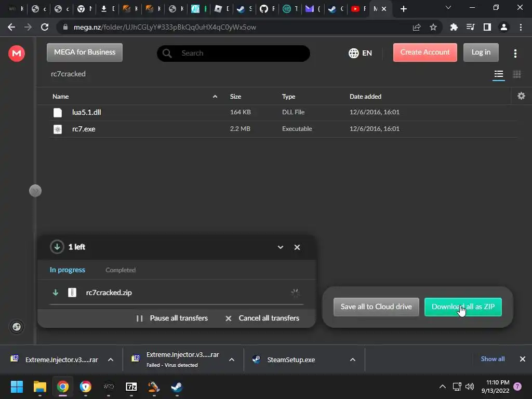Image resolution: width=532 pixels, height=399 pixels.
Task: Click the transfers icon in left sidebar
Action: tap(16, 327)
